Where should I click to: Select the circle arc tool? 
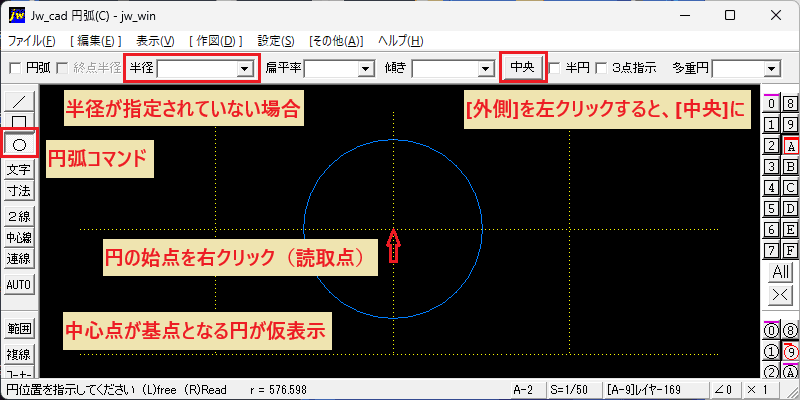[x=19, y=145]
